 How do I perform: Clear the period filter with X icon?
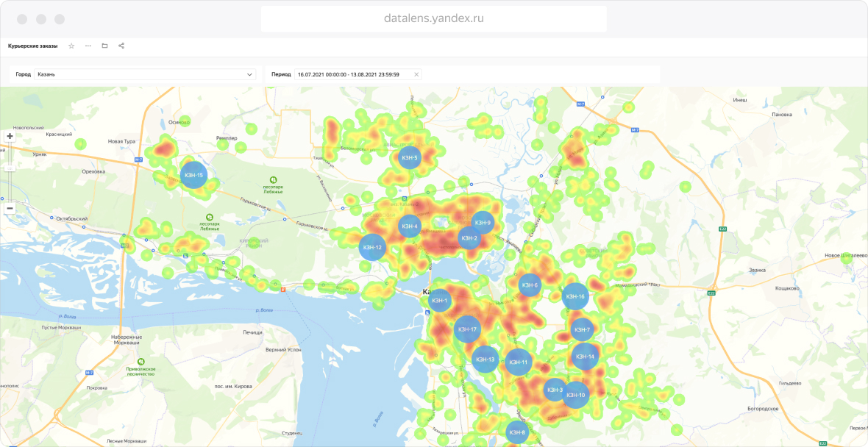coord(416,74)
